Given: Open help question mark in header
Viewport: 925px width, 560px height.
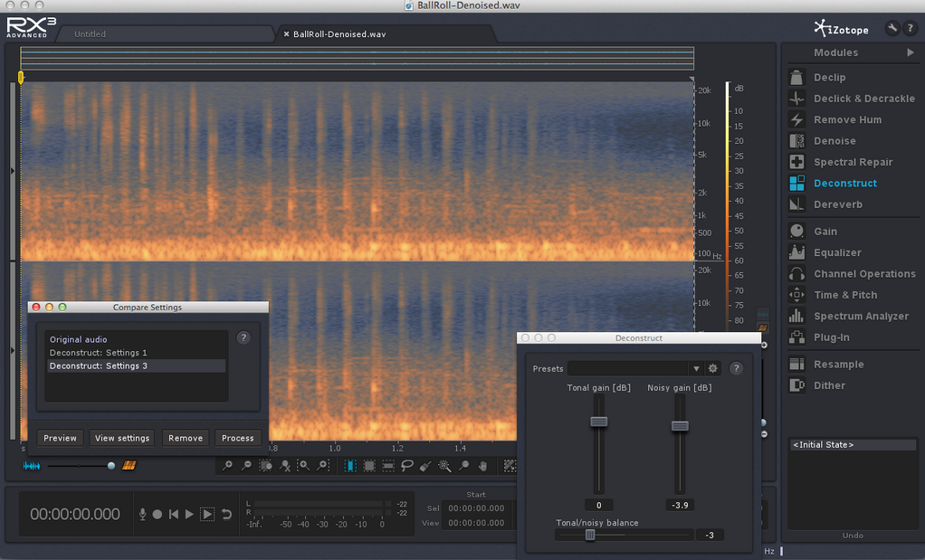Looking at the screenshot, I should click(x=911, y=28).
